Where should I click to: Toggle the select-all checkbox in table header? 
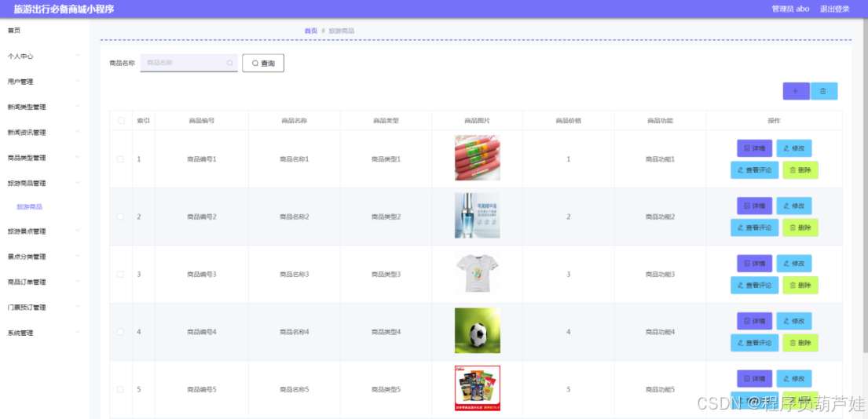[121, 121]
